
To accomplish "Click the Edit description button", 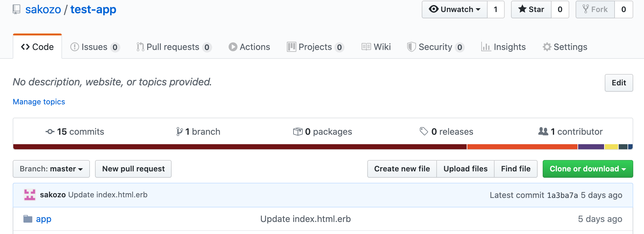I will point(619,83).
